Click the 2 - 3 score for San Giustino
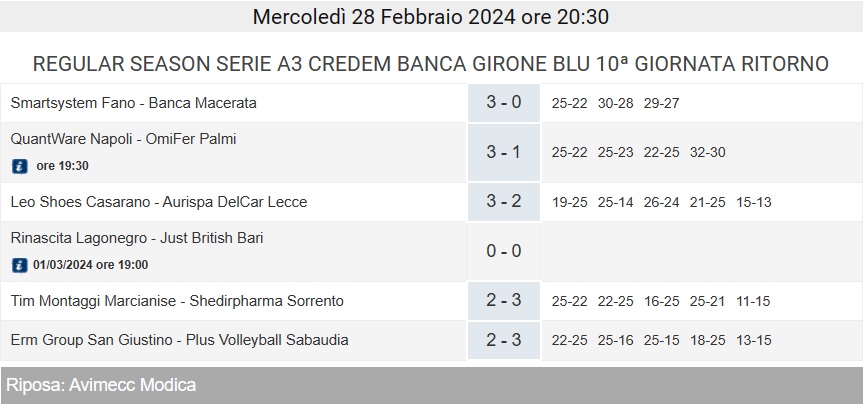 point(504,340)
